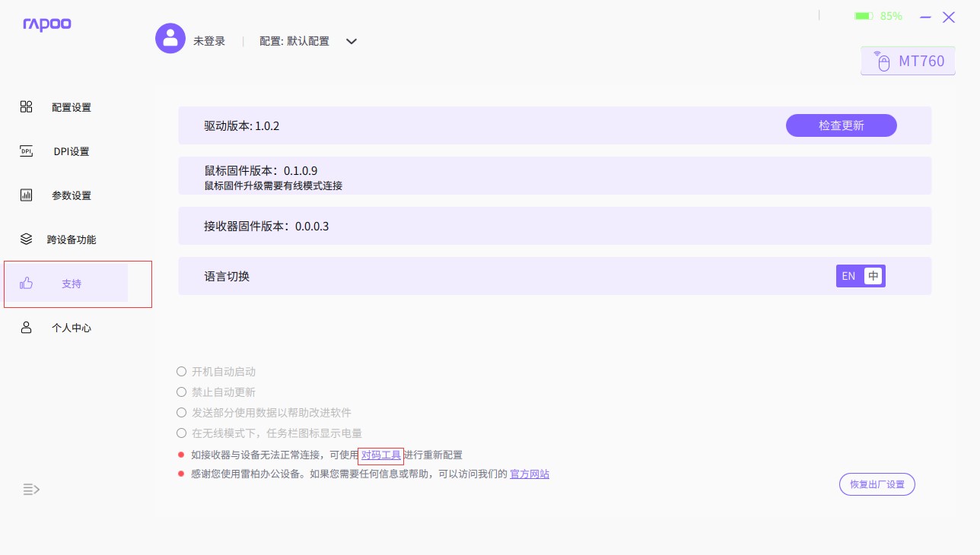Click the 恢复出厂设置 button

coord(877,484)
